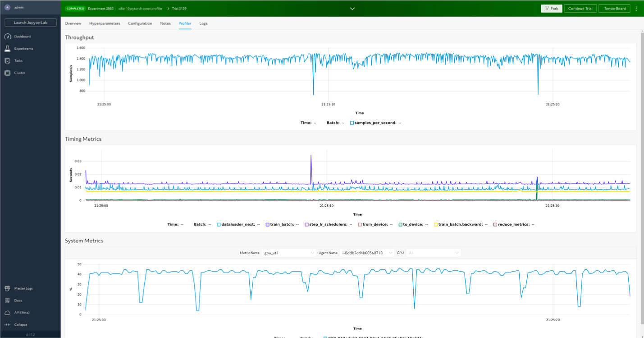644x338 pixels.
Task: Click the Cluster icon in the sidebar
Action: point(20,72)
